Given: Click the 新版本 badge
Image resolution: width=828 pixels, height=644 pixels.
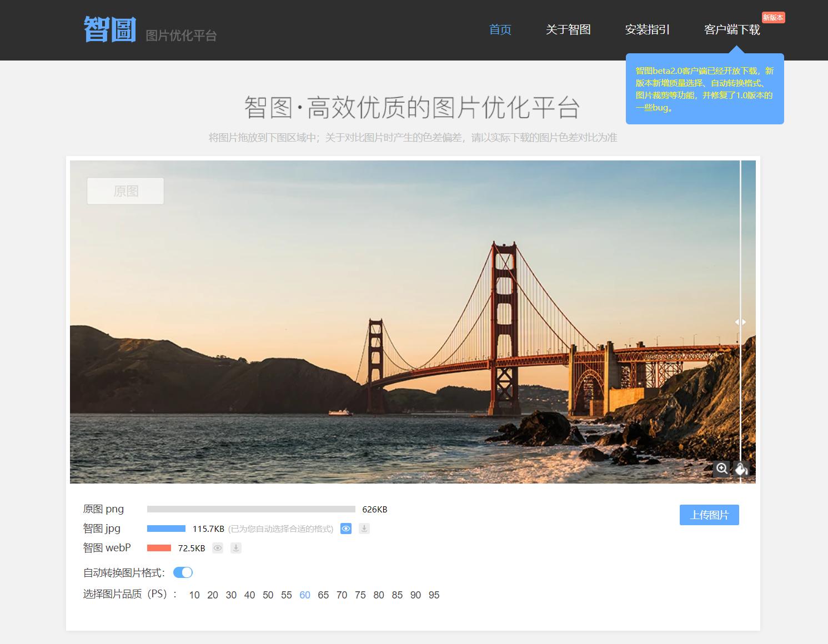Looking at the screenshot, I should 773,18.
